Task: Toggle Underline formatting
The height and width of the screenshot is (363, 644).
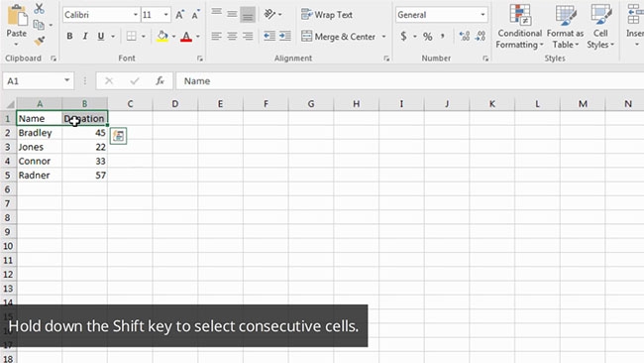Action: pyautogui.click(x=101, y=36)
